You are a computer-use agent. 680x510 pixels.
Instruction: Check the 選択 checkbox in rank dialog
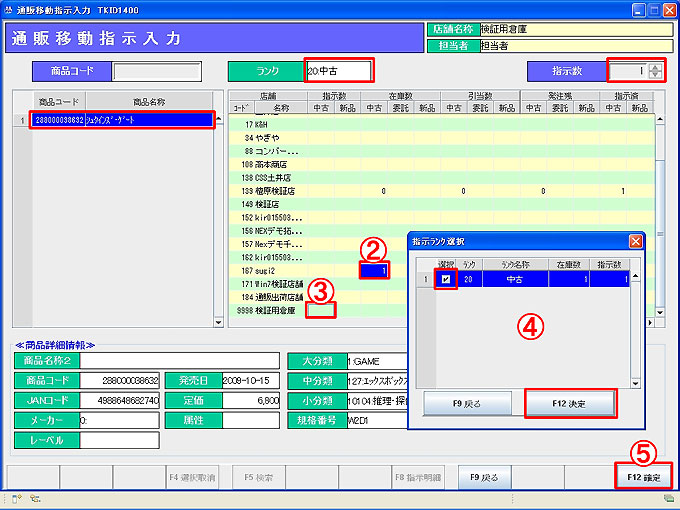(446, 279)
